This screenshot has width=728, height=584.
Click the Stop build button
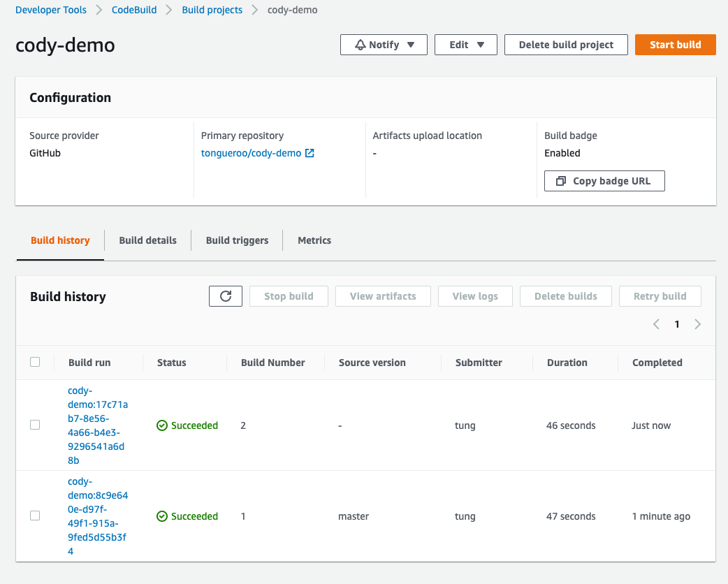(x=289, y=296)
